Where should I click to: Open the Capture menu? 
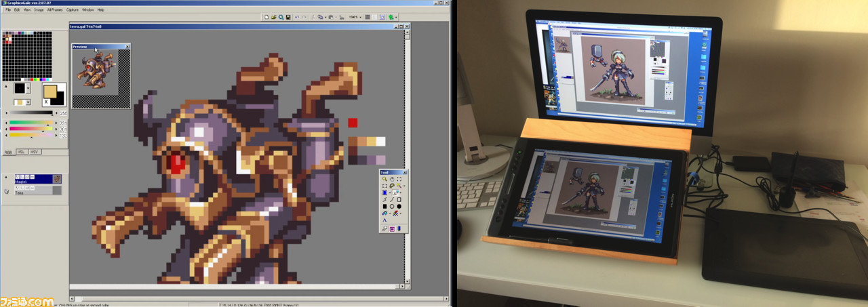73,10
